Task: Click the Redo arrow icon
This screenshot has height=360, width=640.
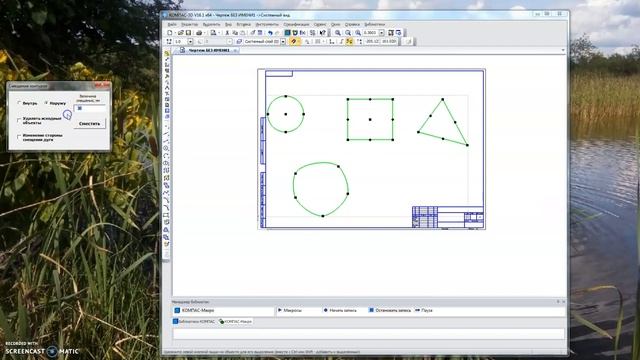Action: pos(277,33)
